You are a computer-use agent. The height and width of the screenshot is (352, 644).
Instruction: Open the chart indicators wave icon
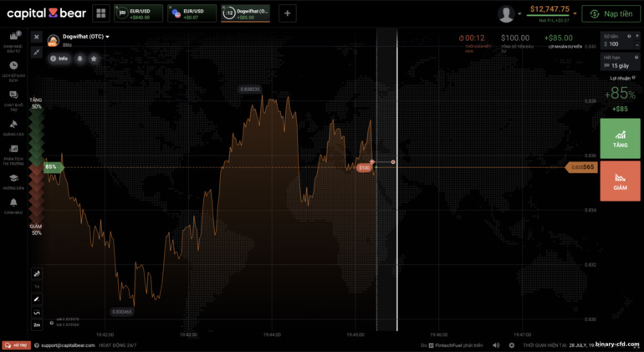(x=37, y=312)
